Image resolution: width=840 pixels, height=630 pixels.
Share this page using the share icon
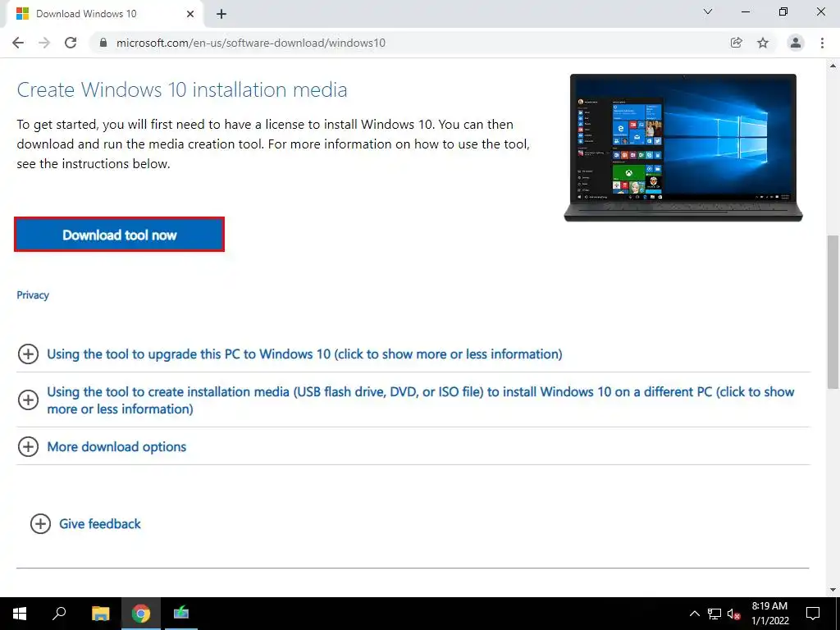737,43
